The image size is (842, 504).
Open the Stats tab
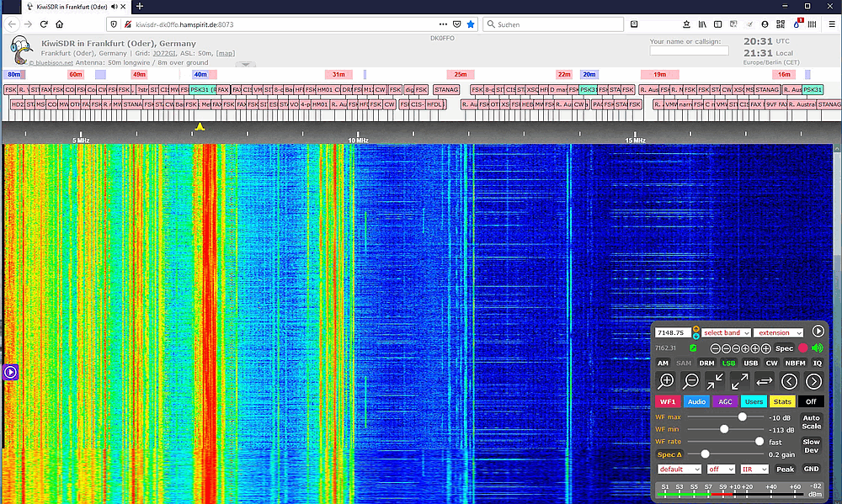(x=782, y=401)
